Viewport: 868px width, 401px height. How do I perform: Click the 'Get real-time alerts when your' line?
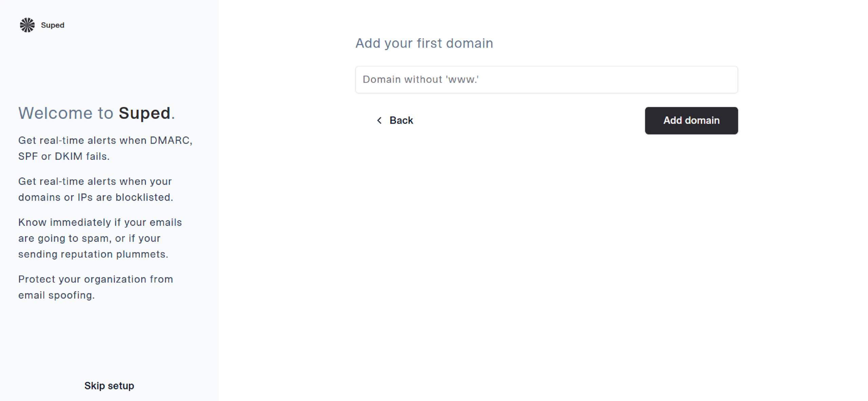coord(95,182)
